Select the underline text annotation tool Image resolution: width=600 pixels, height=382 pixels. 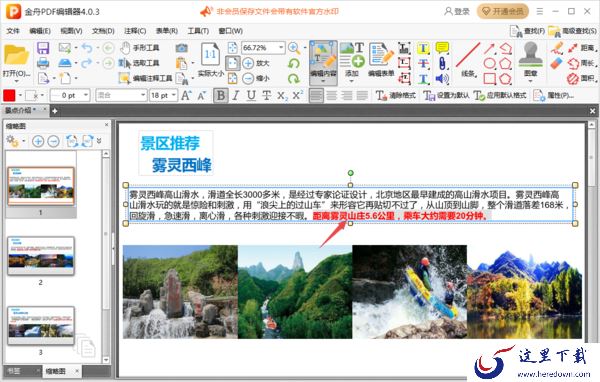point(423,79)
